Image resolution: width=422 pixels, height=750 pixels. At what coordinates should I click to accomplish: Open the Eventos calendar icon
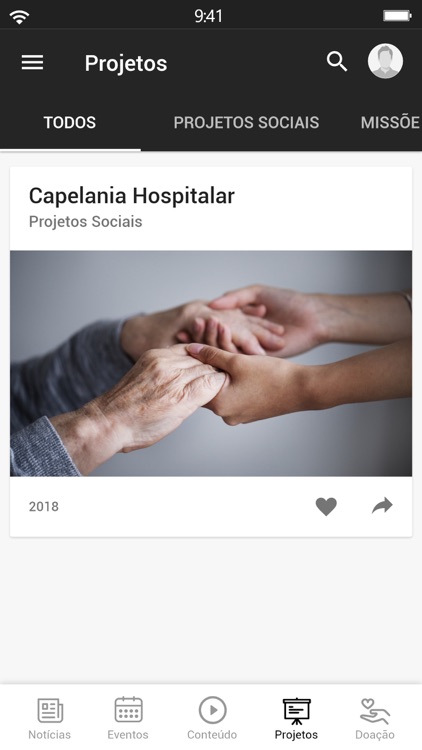tap(128, 710)
